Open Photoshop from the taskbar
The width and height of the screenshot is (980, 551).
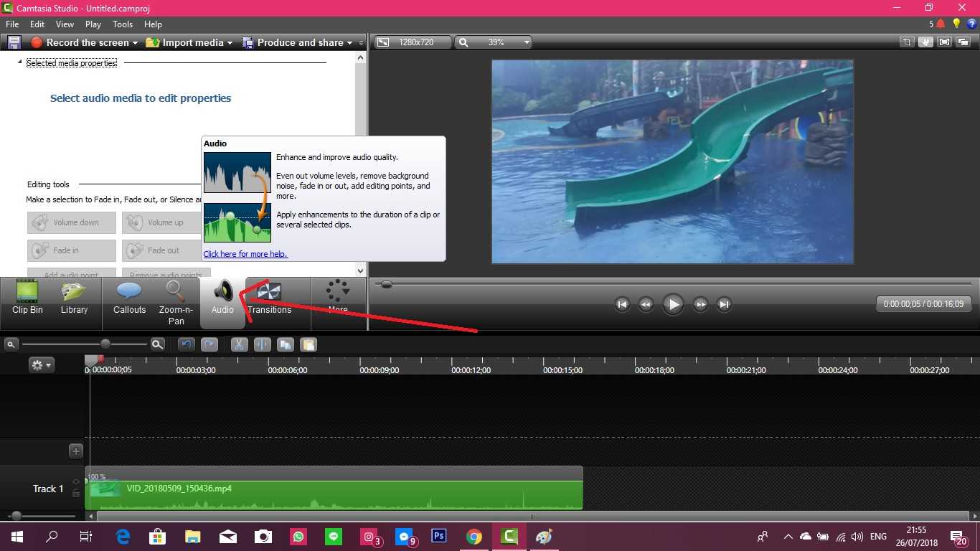(438, 536)
